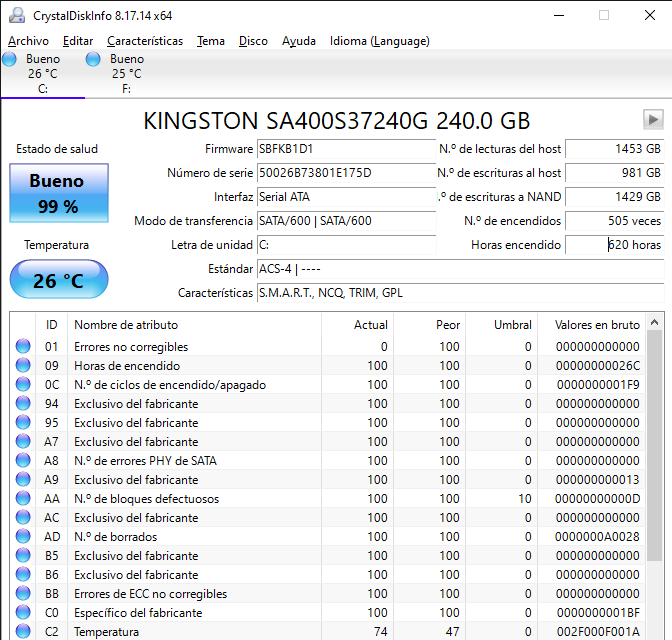Click host reads value 1453 GB
Screen dimensions: 672x640
[615, 149]
